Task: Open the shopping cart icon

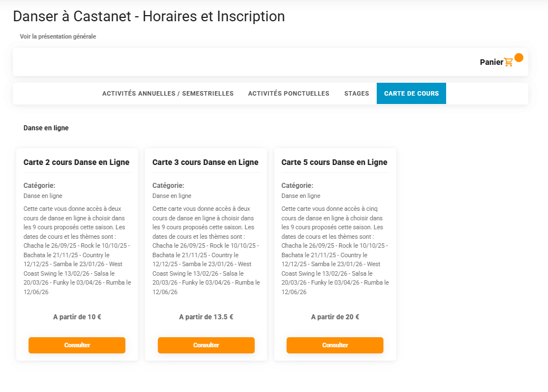Action: pos(508,62)
